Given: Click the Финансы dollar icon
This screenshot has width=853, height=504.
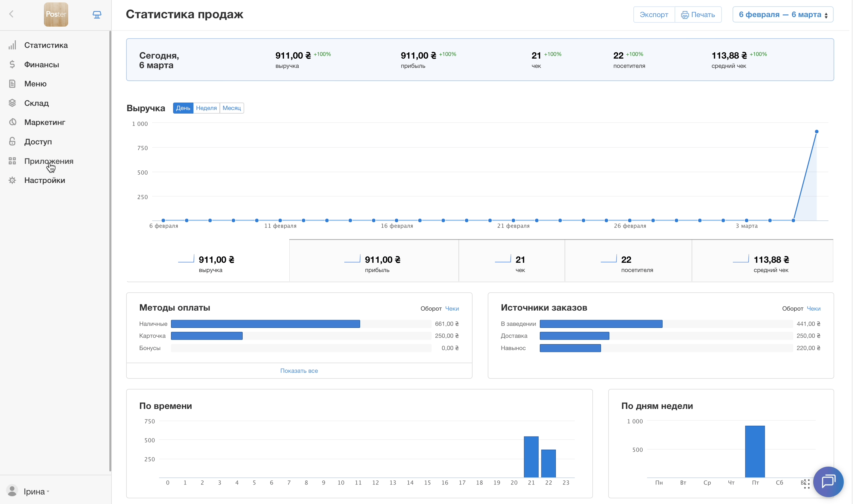Looking at the screenshot, I should [12, 65].
